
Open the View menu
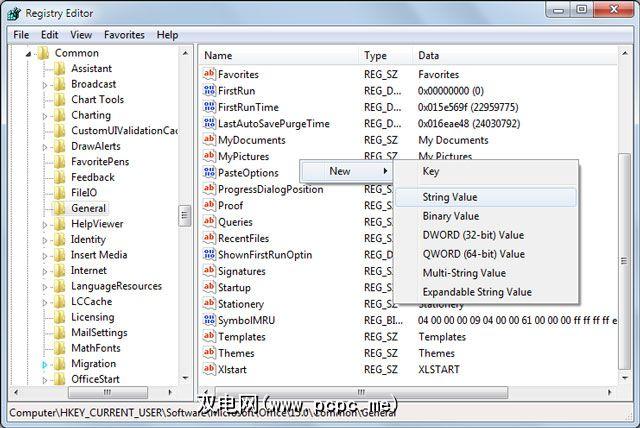point(81,35)
